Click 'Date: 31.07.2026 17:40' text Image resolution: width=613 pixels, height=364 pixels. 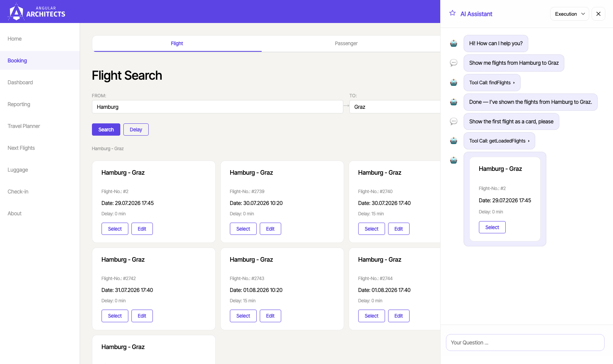point(127,290)
